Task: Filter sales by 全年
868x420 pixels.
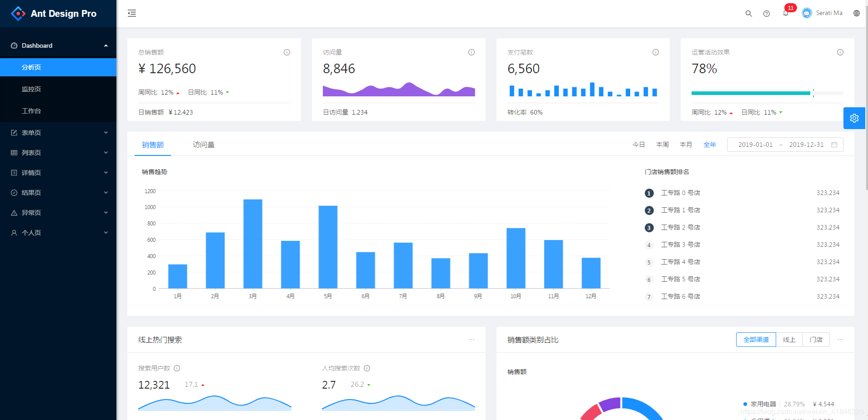Action: point(710,145)
